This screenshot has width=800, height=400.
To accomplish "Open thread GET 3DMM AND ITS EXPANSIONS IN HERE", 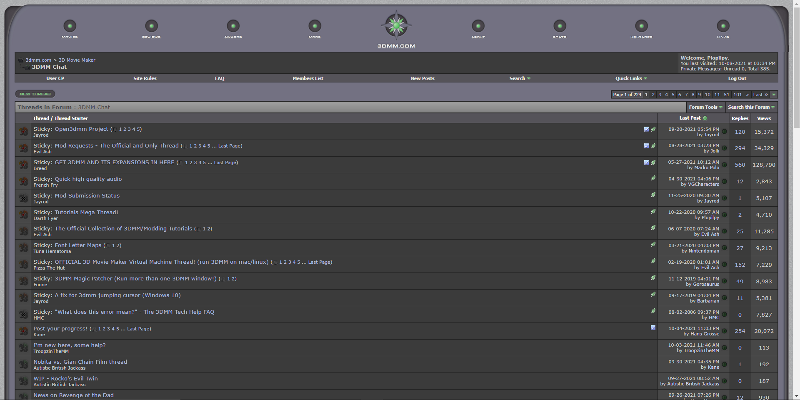I will (x=114, y=163).
